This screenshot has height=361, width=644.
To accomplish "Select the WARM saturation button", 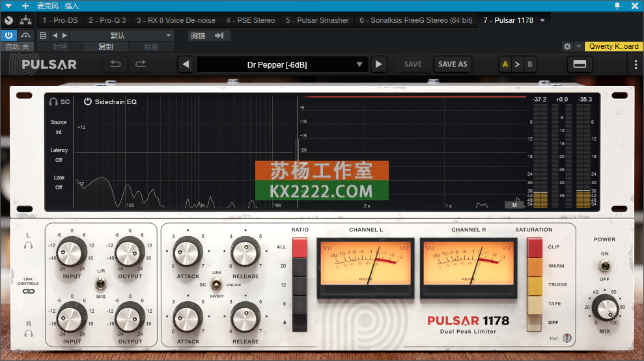I will [x=535, y=267].
